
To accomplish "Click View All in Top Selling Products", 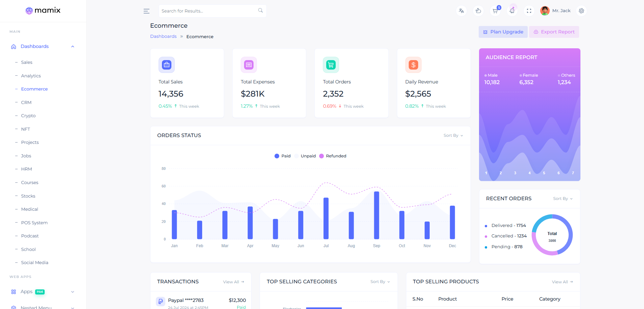I will coord(563,282).
